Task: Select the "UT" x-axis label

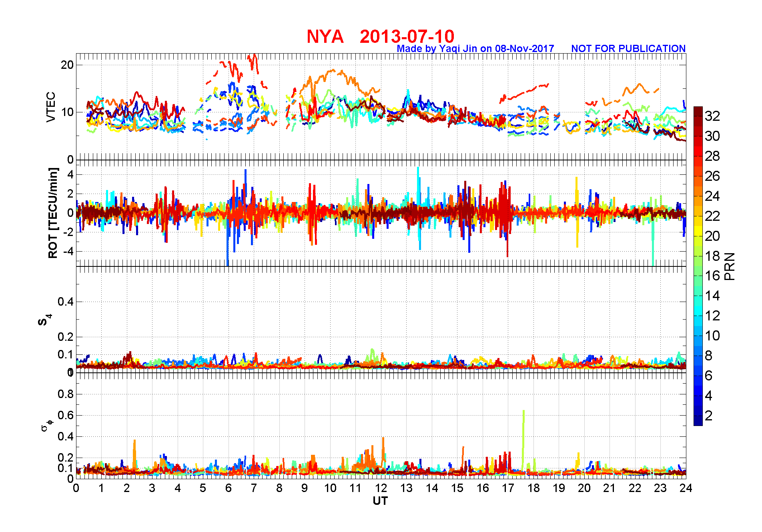Action: pyautogui.click(x=380, y=501)
